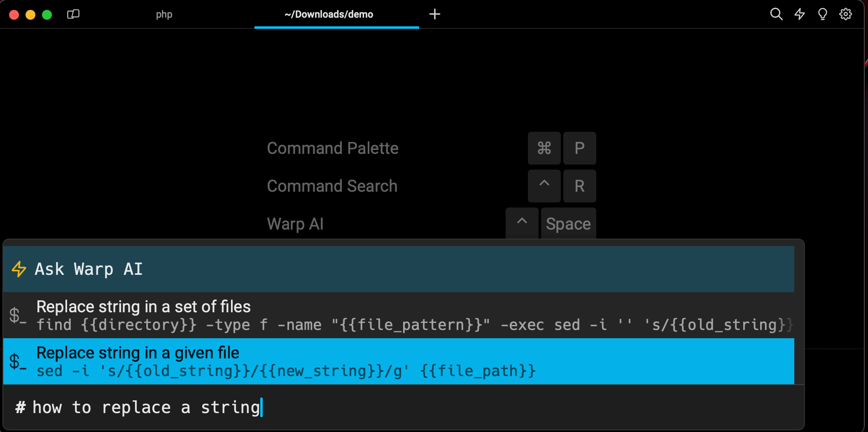Add a new tab with plus icon
This screenshot has height=432, width=868.
(x=434, y=14)
